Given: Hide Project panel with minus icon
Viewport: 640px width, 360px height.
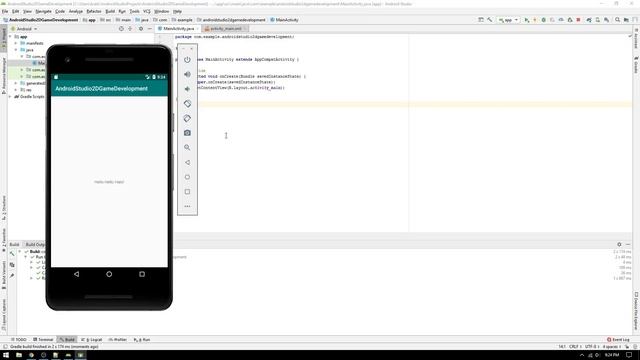Looking at the screenshot, I should 150,29.
